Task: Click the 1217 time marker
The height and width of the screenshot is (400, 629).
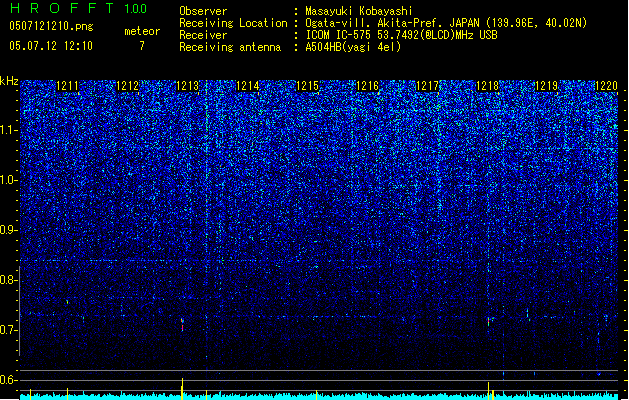Action: (427, 86)
